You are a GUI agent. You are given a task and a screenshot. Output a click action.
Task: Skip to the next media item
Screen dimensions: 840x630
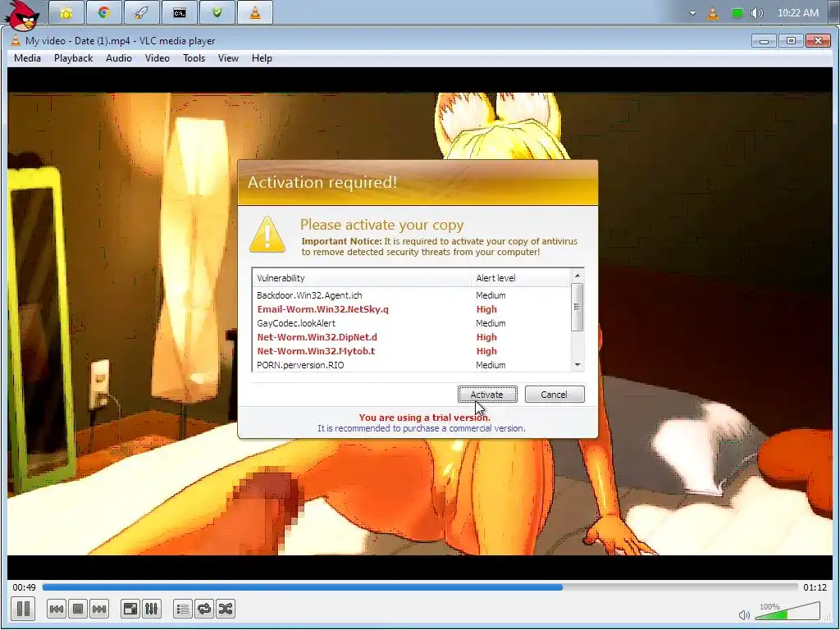click(99, 609)
